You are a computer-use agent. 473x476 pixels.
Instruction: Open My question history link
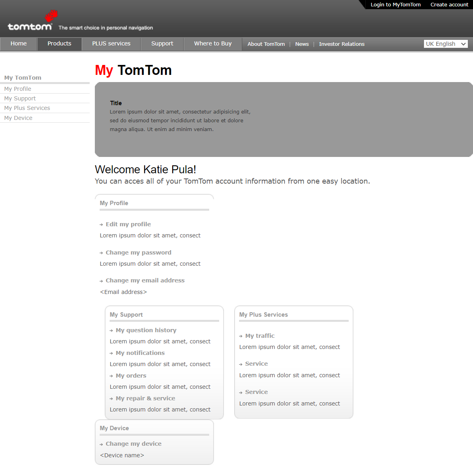tap(146, 330)
